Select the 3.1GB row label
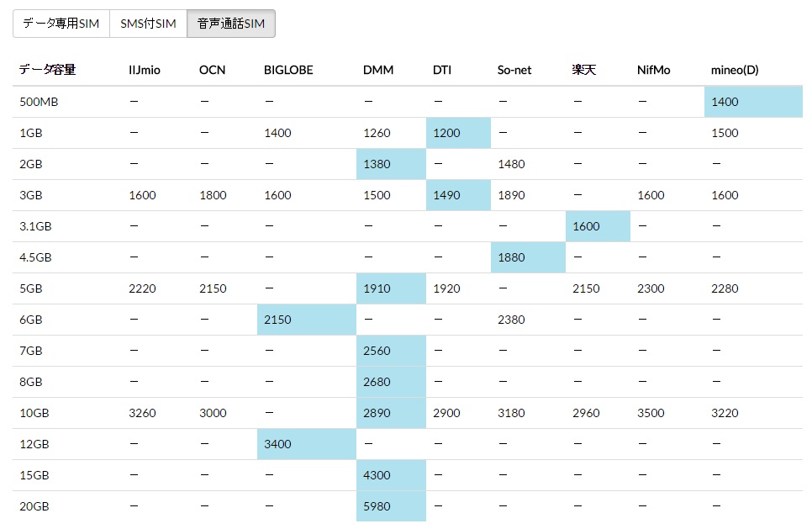The image size is (812, 529). (36, 226)
